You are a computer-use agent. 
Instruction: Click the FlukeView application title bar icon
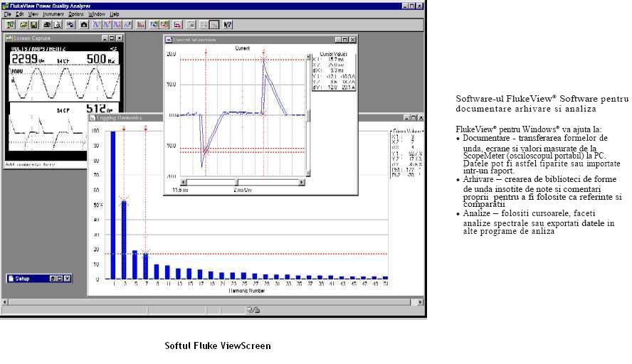(5, 6)
